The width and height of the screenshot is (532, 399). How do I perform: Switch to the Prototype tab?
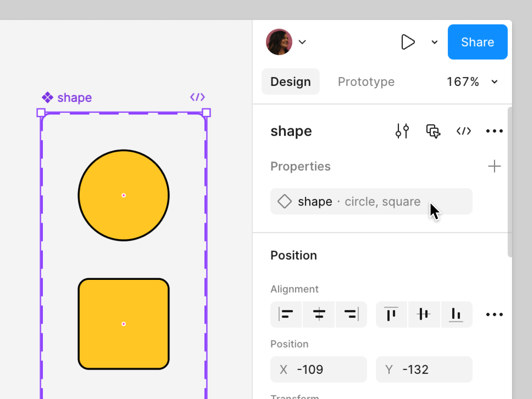coord(366,82)
